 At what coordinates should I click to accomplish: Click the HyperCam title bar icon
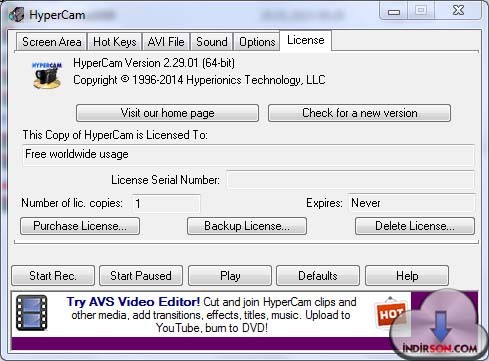click(17, 15)
